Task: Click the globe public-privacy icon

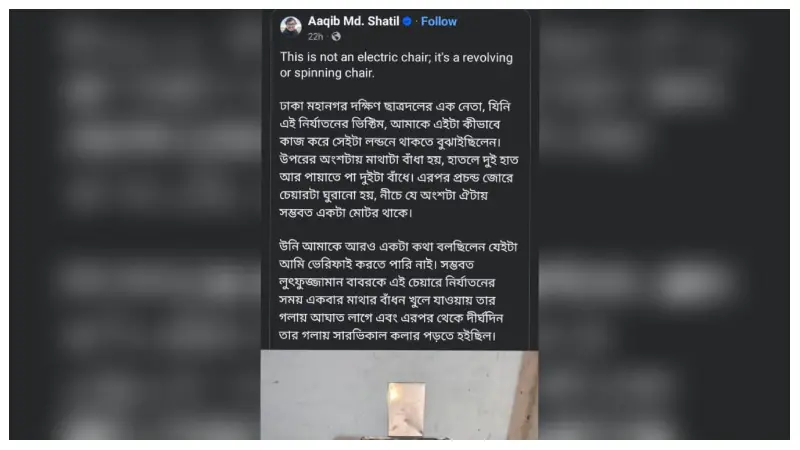Action: click(x=336, y=37)
